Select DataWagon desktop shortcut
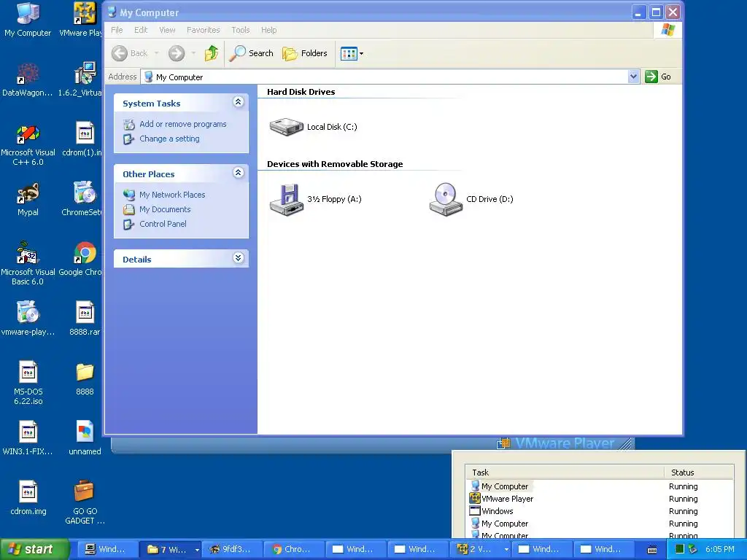This screenshot has width=747, height=560. (28, 79)
